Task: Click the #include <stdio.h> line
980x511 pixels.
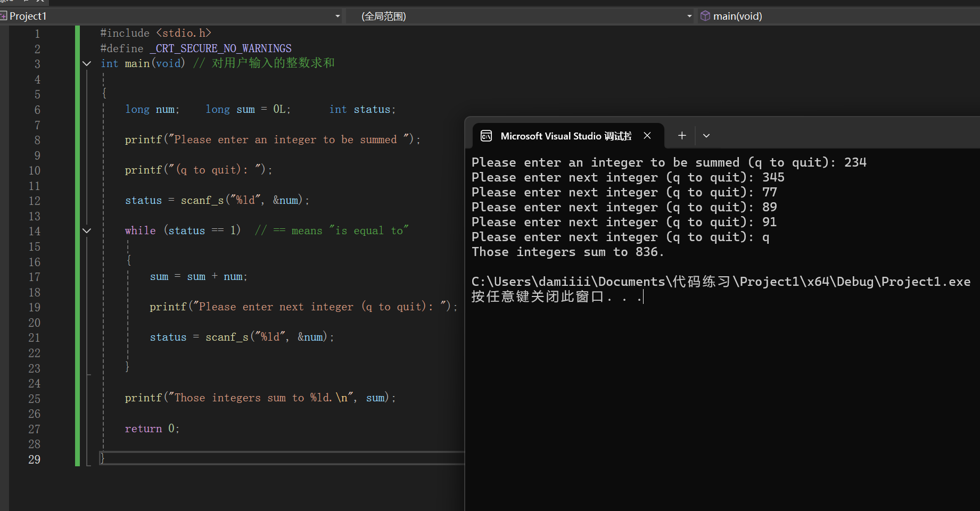Action: 155,33
